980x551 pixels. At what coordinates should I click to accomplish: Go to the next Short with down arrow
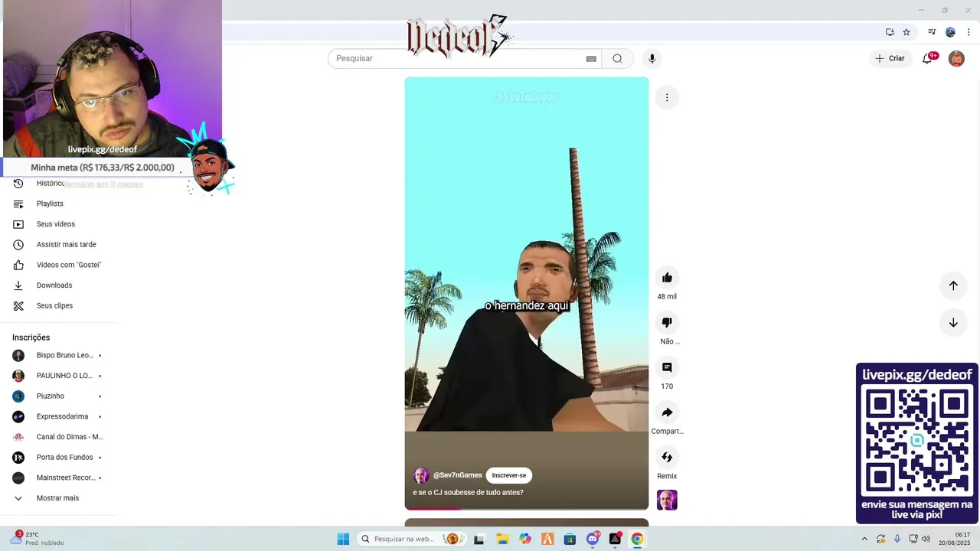pyautogui.click(x=953, y=323)
